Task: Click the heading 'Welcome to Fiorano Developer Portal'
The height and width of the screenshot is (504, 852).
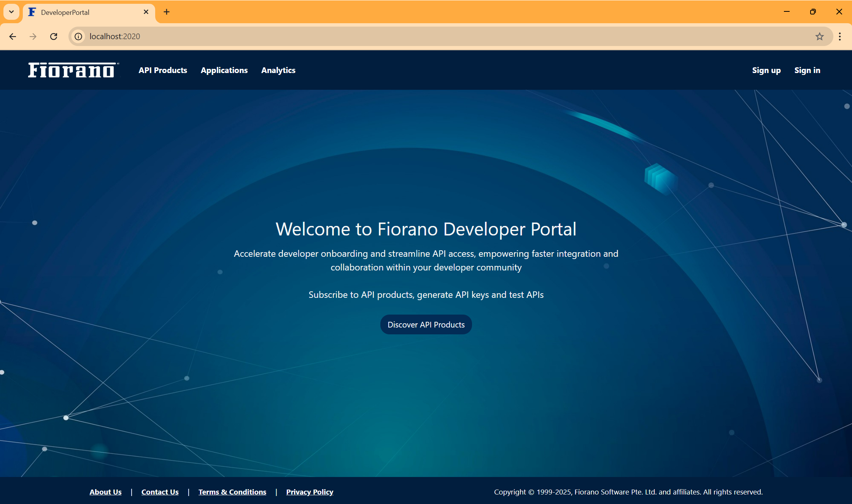Action: tap(426, 229)
